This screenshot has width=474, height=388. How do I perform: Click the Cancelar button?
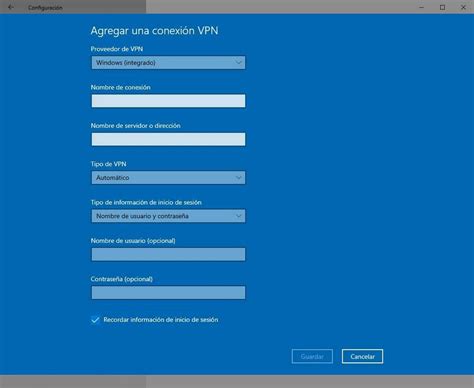362,357
